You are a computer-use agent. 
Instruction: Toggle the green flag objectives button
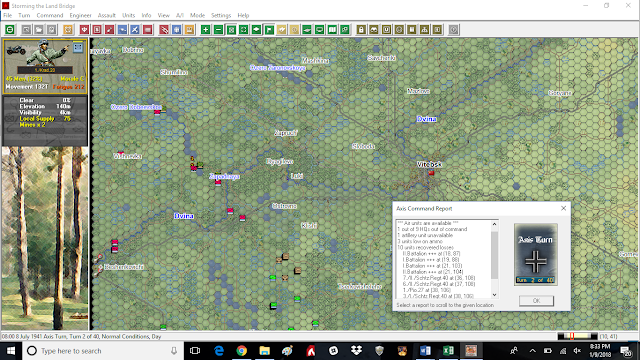tap(269, 29)
